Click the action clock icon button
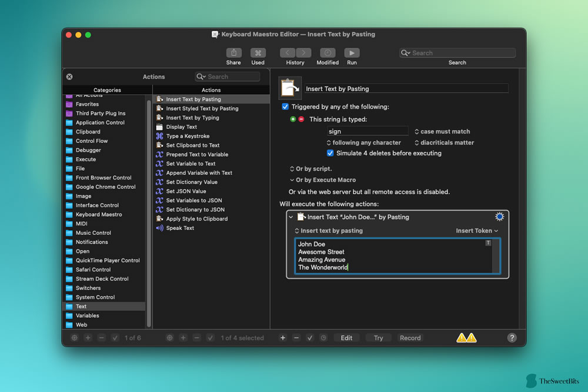 (323, 338)
